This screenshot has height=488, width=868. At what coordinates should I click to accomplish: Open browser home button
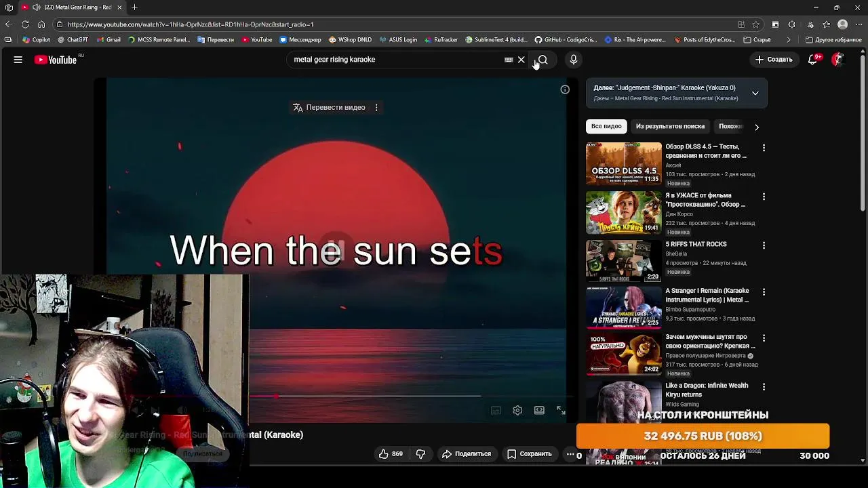[41, 24]
